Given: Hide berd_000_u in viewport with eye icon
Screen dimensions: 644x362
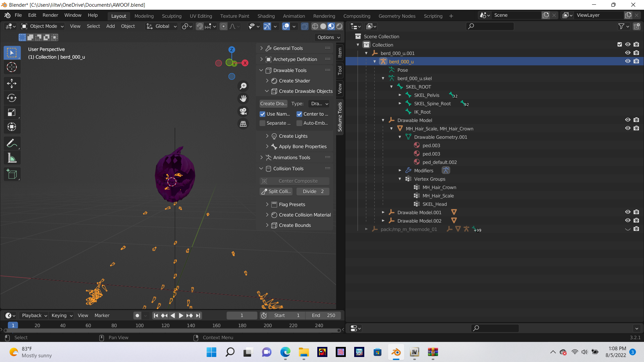Looking at the screenshot, I should 628,61.
